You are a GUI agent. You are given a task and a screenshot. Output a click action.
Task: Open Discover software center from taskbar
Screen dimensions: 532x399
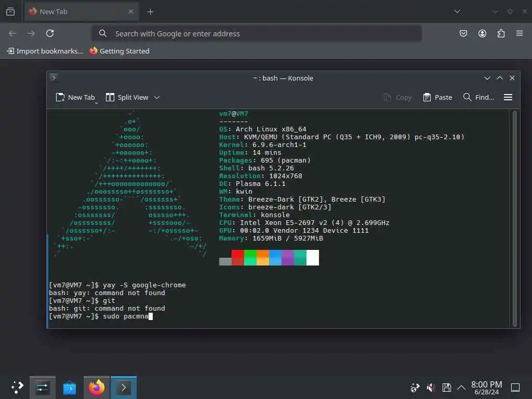tap(70, 388)
